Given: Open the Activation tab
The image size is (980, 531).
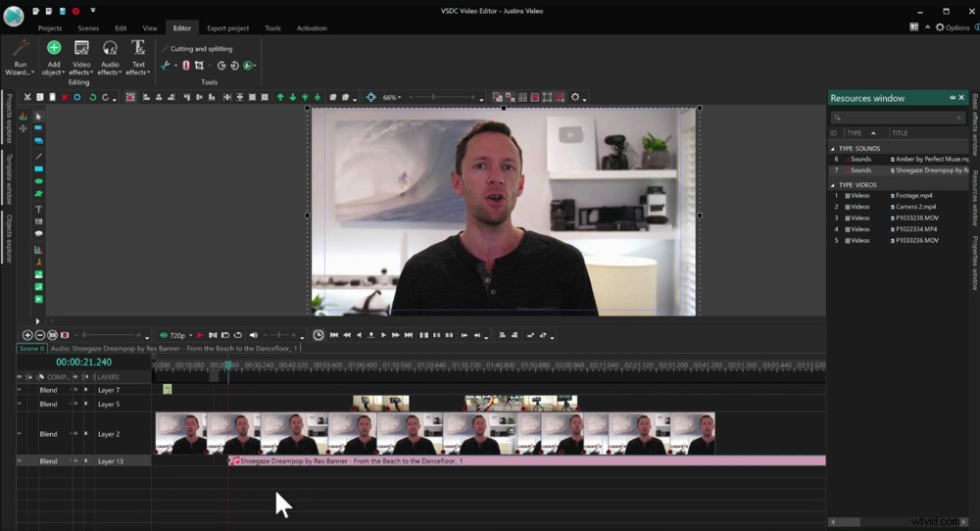Looking at the screenshot, I should coord(312,28).
